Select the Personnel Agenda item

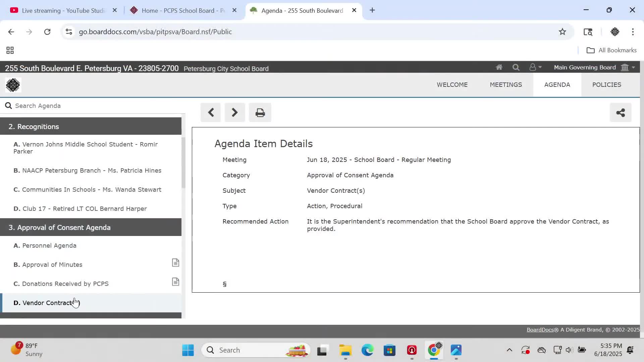pos(49,245)
